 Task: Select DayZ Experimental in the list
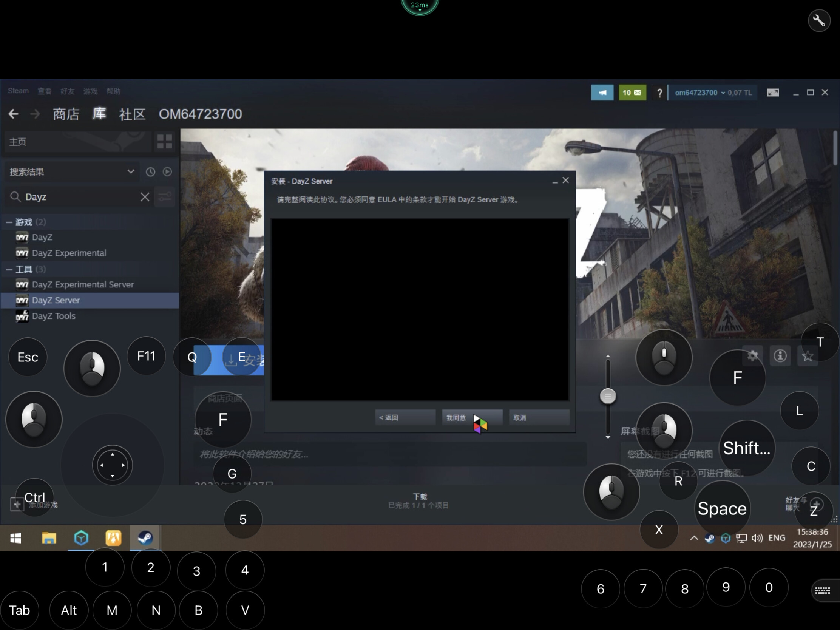pyautogui.click(x=90, y=253)
